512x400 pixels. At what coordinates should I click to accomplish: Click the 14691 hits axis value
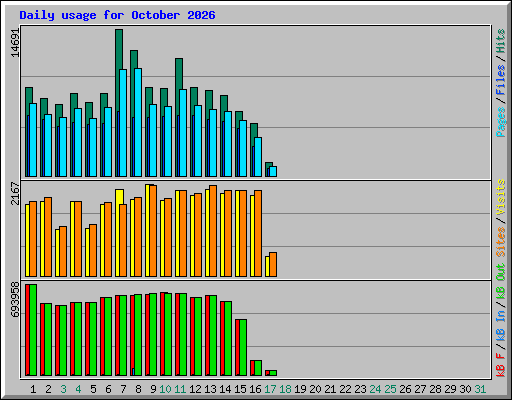pyautogui.click(x=15, y=43)
